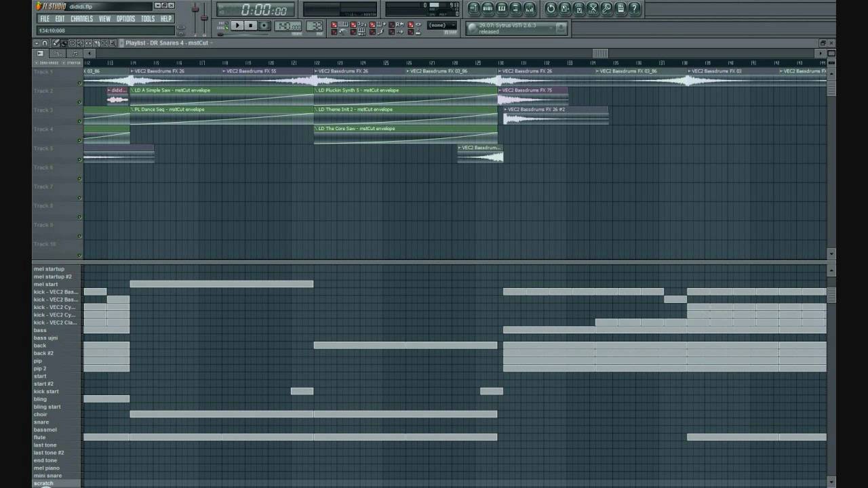Click the tempo display

[288, 26]
